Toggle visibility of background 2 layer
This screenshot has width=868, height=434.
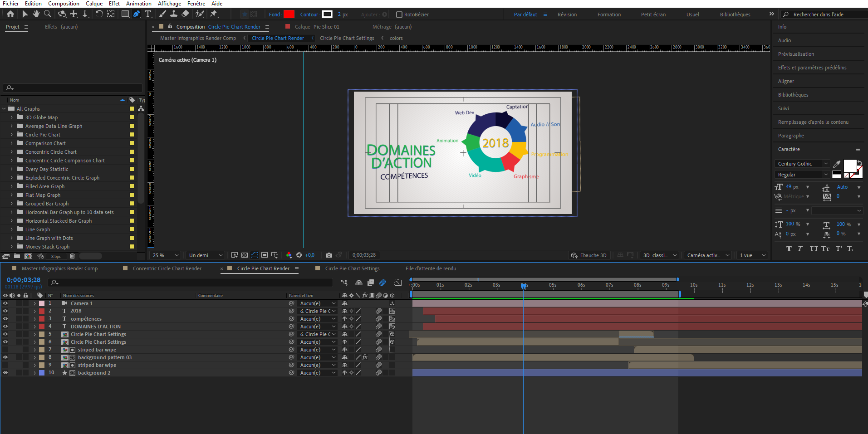point(5,373)
